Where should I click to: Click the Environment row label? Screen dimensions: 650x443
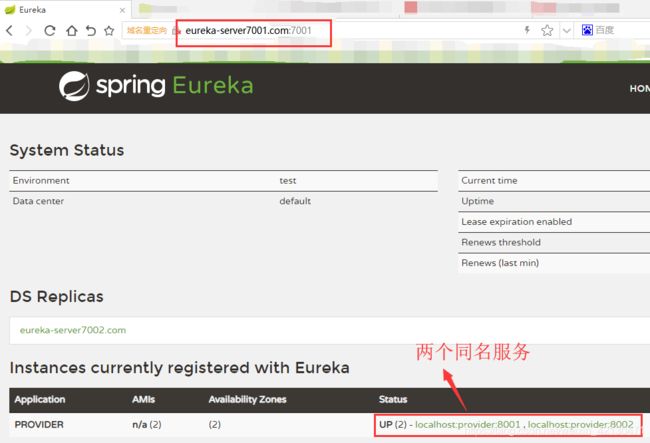click(x=41, y=181)
